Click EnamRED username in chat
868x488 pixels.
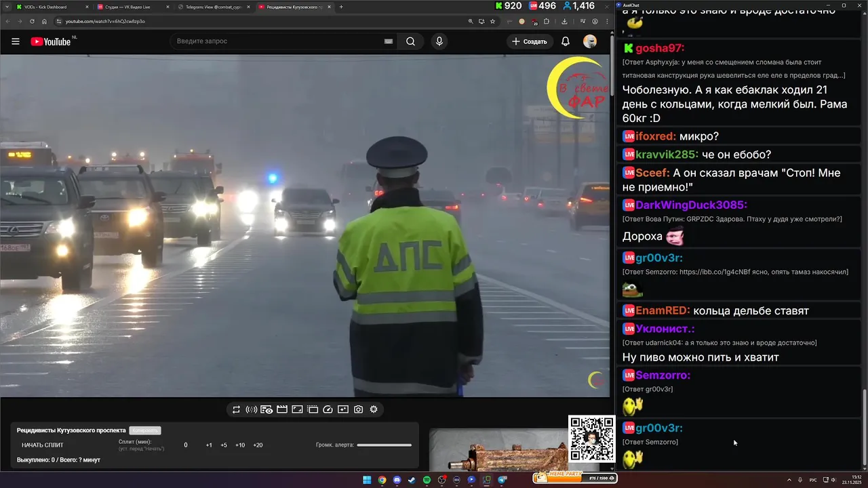coord(663,310)
